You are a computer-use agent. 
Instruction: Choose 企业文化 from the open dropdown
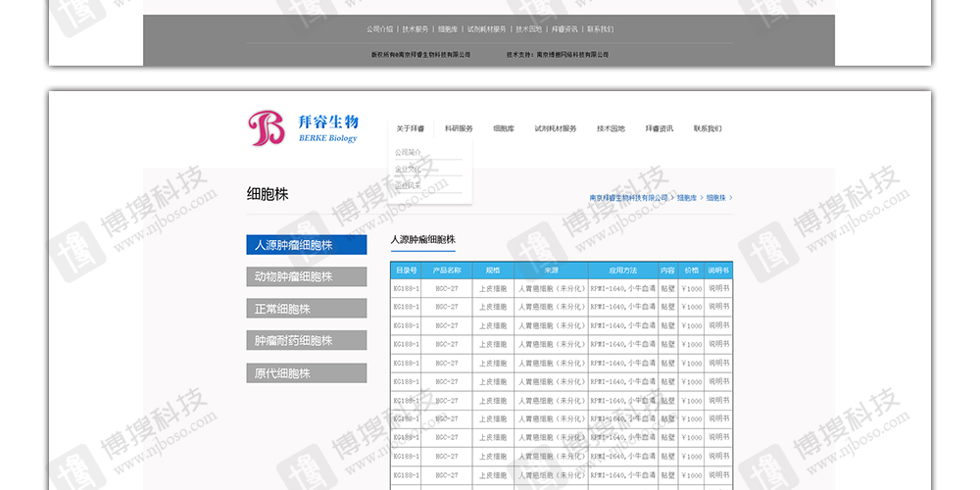(409, 169)
